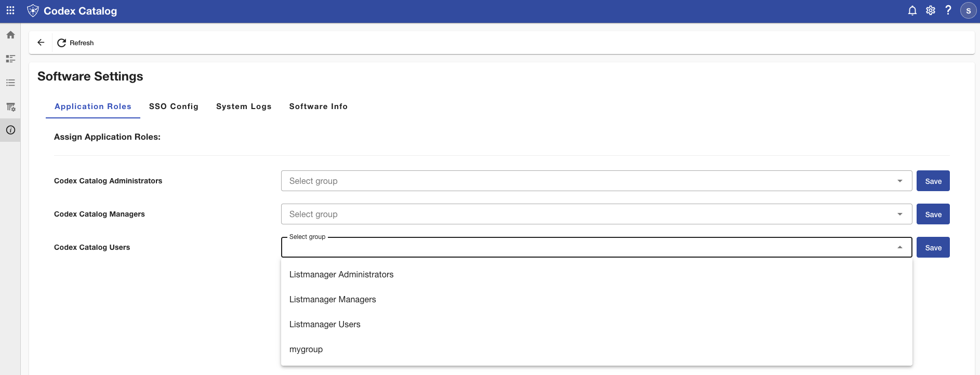Choose Listmanager Users from the list
Viewport: 980px width, 375px height.
point(597,324)
